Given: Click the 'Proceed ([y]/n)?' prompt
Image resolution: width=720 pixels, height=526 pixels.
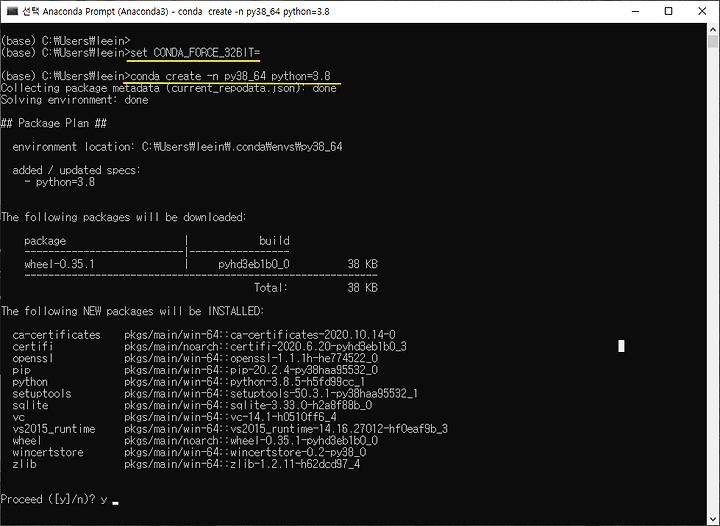Looking at the screenshot, I should tap(49, 499).
